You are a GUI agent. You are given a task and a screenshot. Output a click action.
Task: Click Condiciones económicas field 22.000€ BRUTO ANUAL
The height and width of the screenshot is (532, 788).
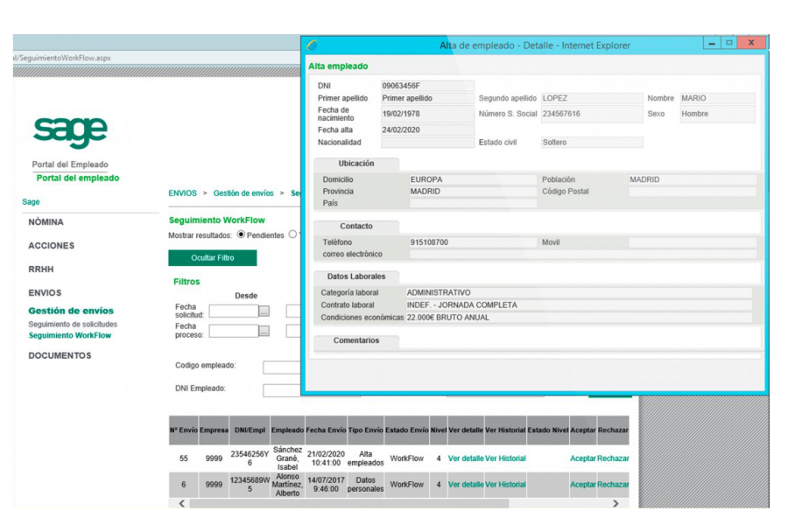(579, 318)
